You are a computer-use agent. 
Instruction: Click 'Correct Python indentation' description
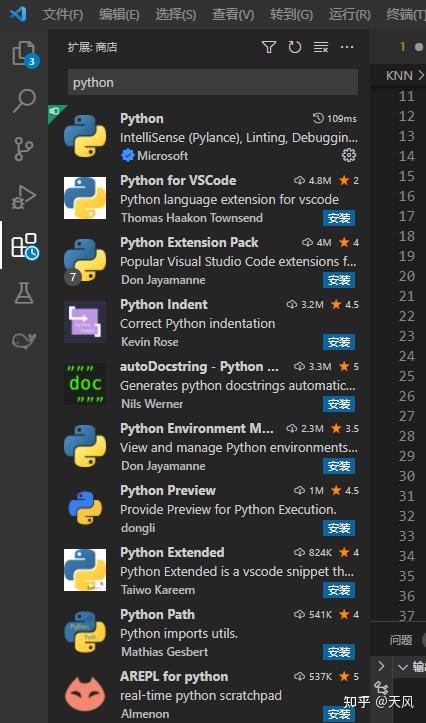(x=197, y=324)
